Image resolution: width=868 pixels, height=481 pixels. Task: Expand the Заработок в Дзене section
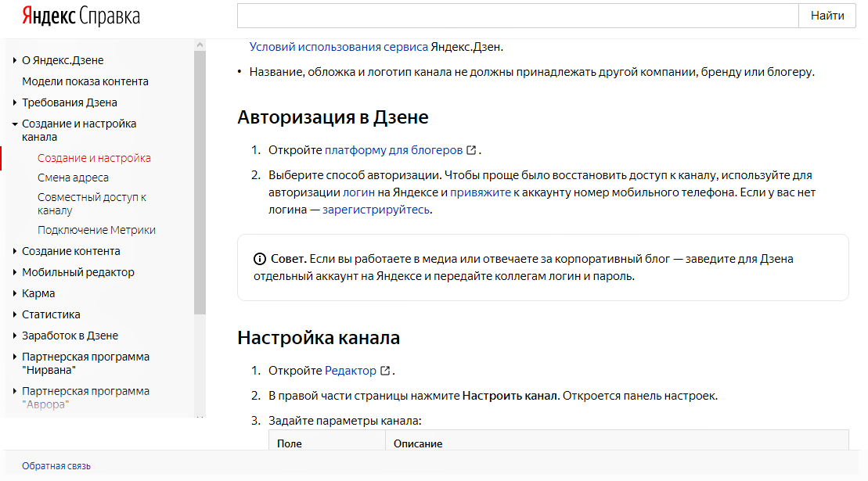(x=15, y=336)
